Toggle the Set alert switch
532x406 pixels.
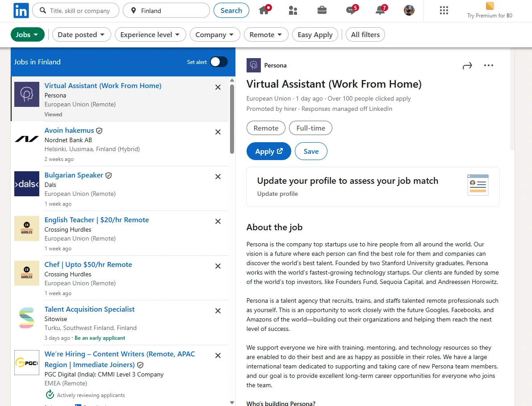coord(219,62)
